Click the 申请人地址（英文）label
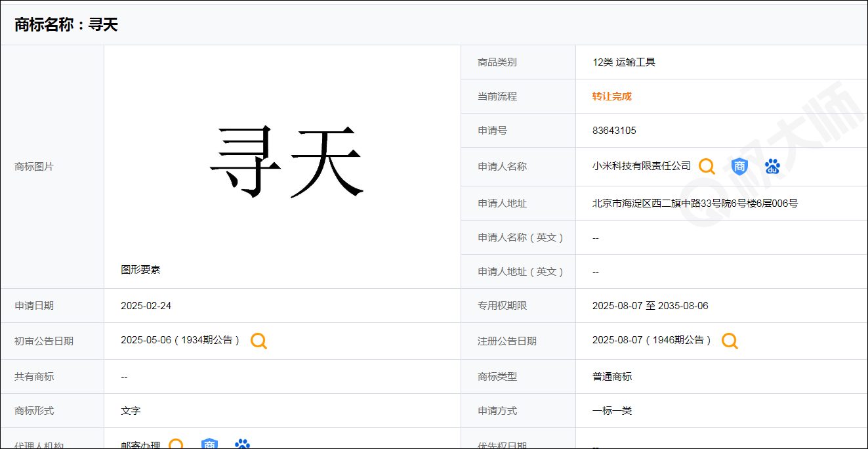This screenshot has height=449, width=868. coord(521,272)
